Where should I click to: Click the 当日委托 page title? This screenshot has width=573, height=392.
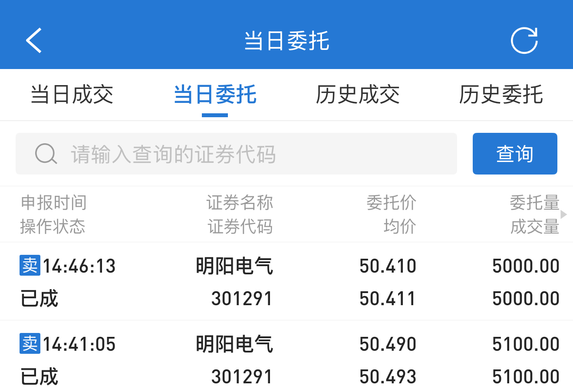[286, 41]
